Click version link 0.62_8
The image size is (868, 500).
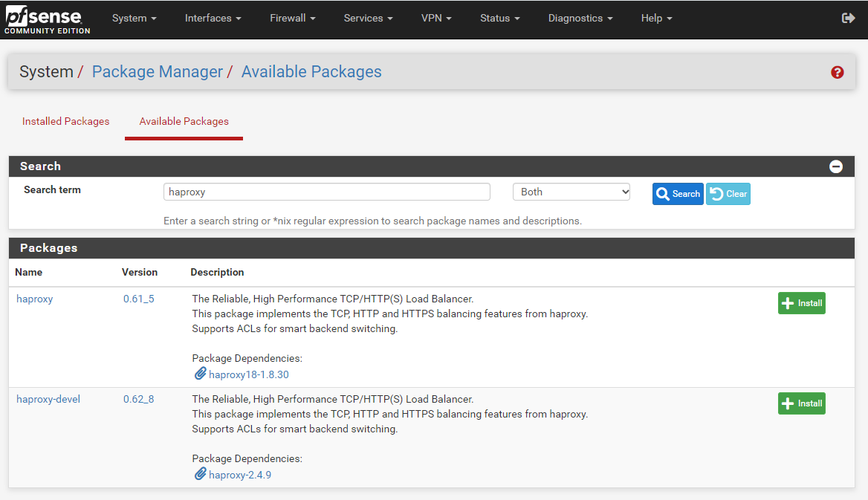click(x=138, y=399)
